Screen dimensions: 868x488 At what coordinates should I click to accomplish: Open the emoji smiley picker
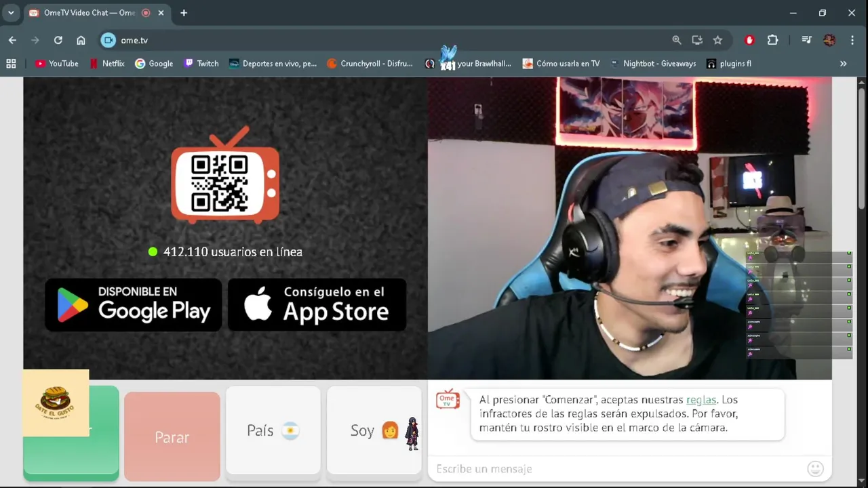[x=816, y=468]
